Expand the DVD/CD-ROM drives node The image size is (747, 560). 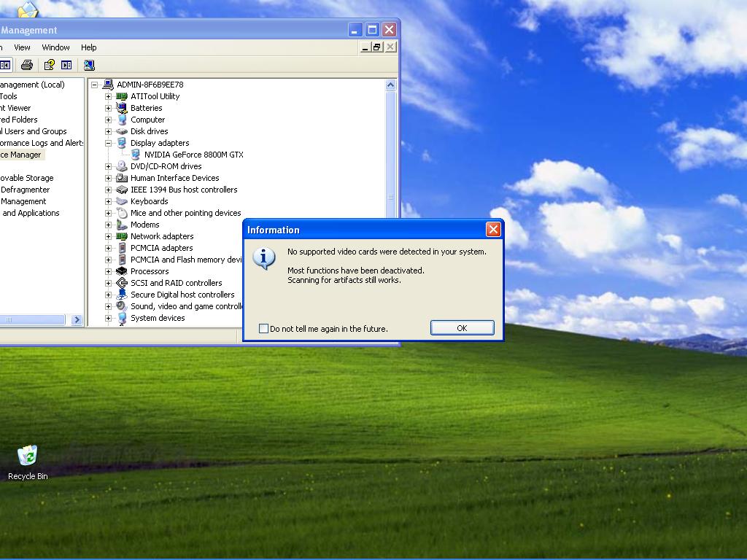(108, 166)
